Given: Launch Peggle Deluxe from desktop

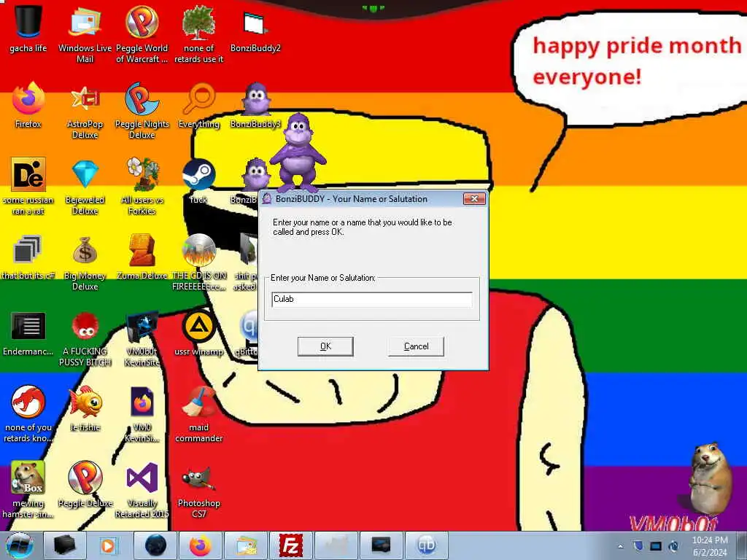Looking at the screenshot, I should pos(85,478).
